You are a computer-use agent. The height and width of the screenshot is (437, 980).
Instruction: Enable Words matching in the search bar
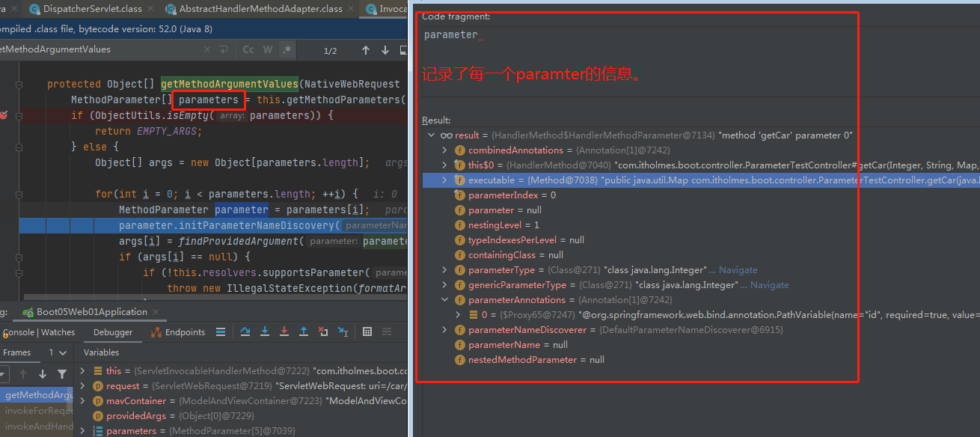(267, 50)
